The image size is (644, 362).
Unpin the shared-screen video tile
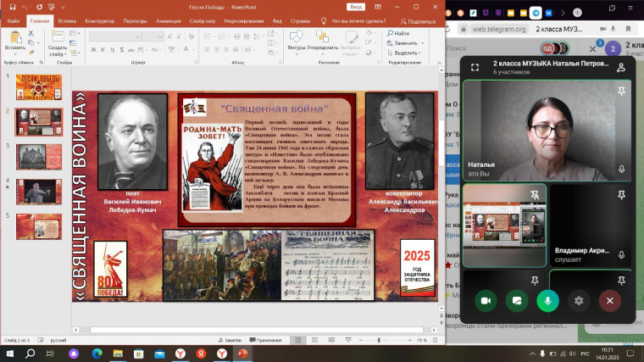coord(535,194)
